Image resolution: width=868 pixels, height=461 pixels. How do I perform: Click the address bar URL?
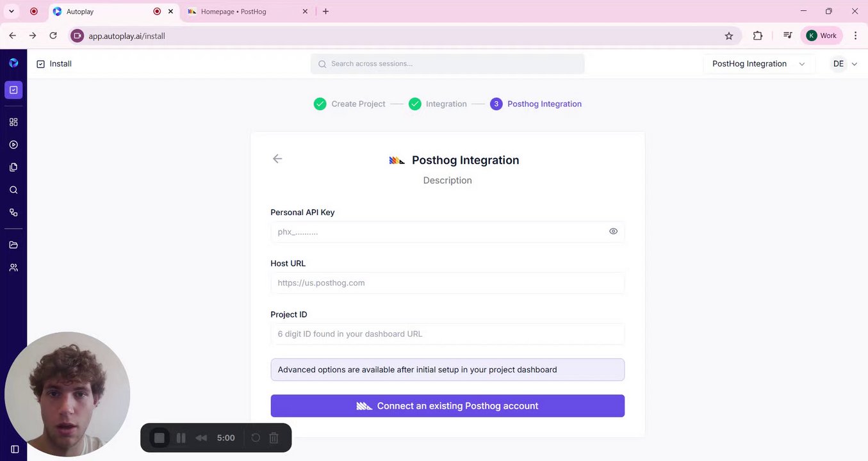tap(127, 36)
